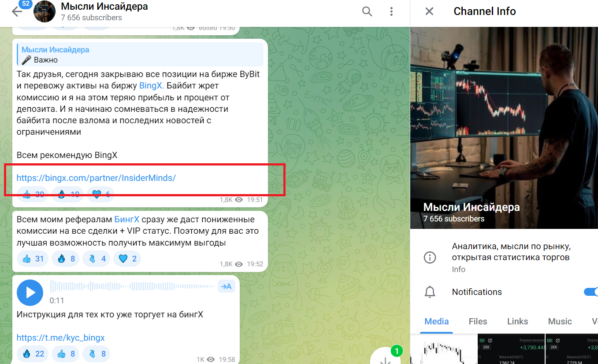Add thumbs-up reaction showing 8 on voice message
The width and height of the screenshot is (598, 364).
[65, 353]
